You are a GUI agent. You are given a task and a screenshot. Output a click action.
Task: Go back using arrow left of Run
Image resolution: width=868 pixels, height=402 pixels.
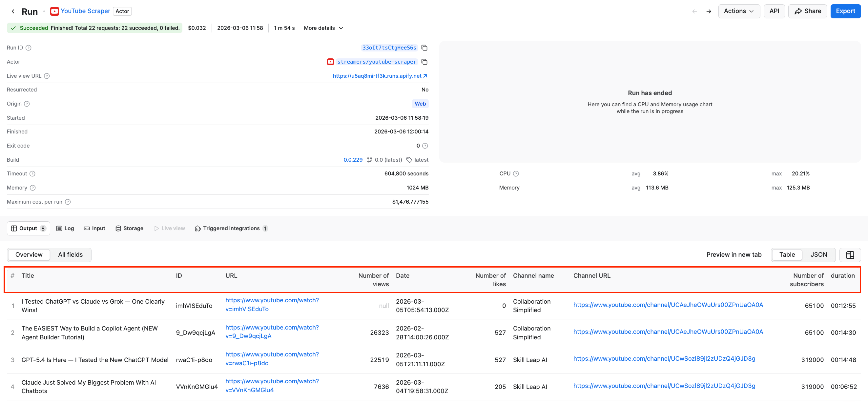13,11
